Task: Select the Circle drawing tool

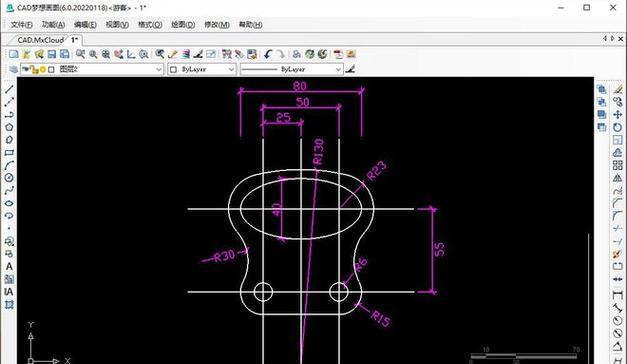Action: (x=9, y=178)
